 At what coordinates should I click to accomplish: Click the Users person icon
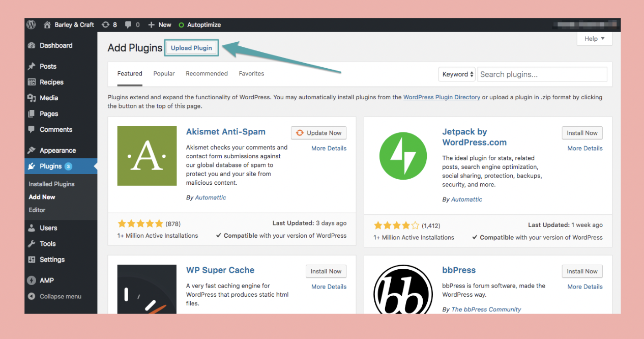[x=32, y=228]
